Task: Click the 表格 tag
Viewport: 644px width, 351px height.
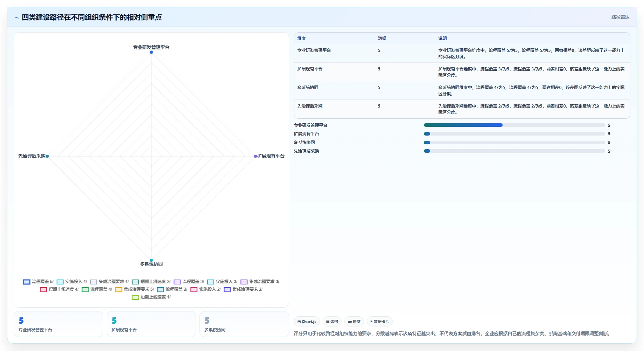Action: coord(332,322)
